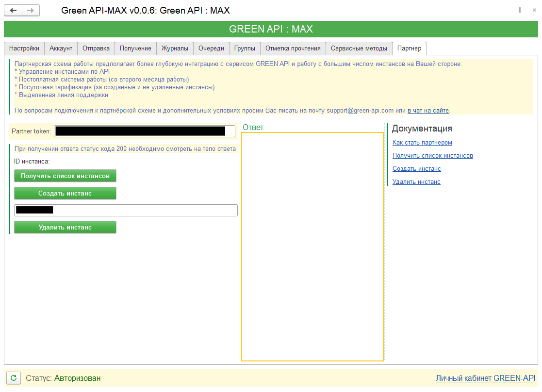Open the Аккаунт tab

pos(61,49)
